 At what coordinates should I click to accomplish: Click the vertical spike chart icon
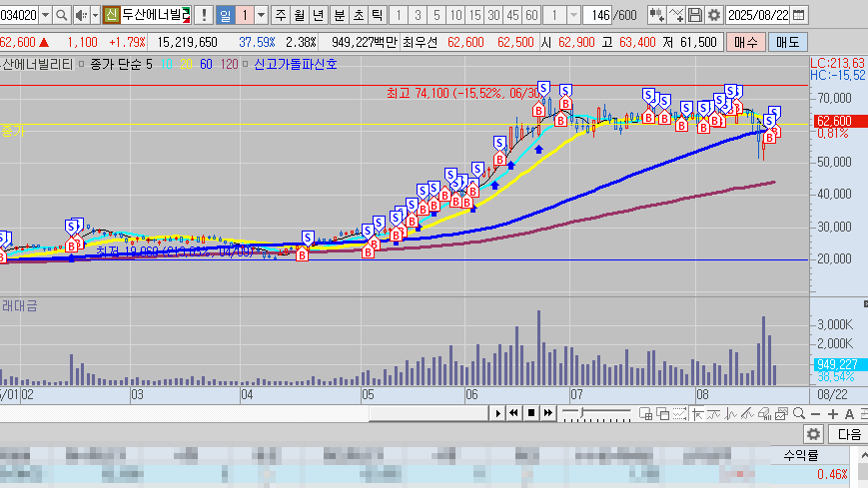pos(731,414)
